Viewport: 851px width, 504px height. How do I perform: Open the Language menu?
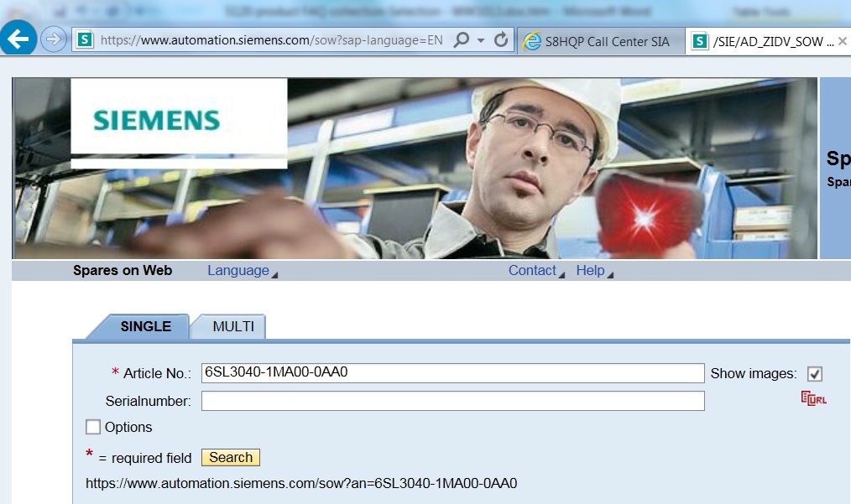click(242, 270)
